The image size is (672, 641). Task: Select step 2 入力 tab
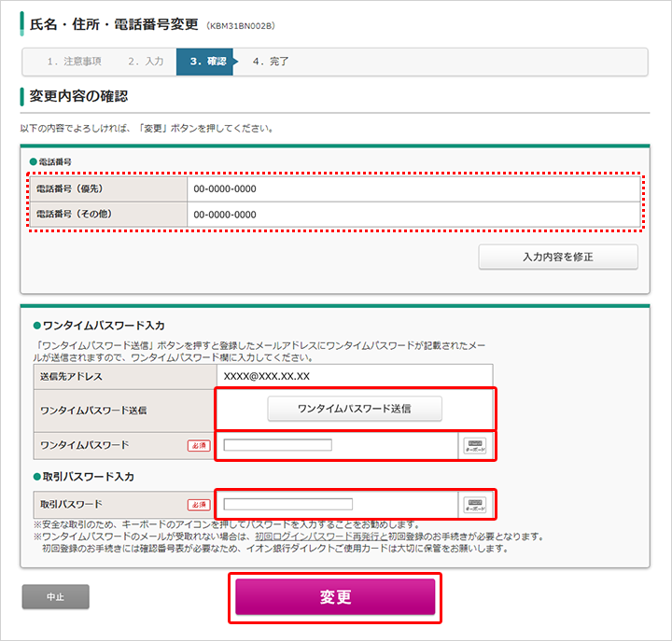tap(146, 62)
